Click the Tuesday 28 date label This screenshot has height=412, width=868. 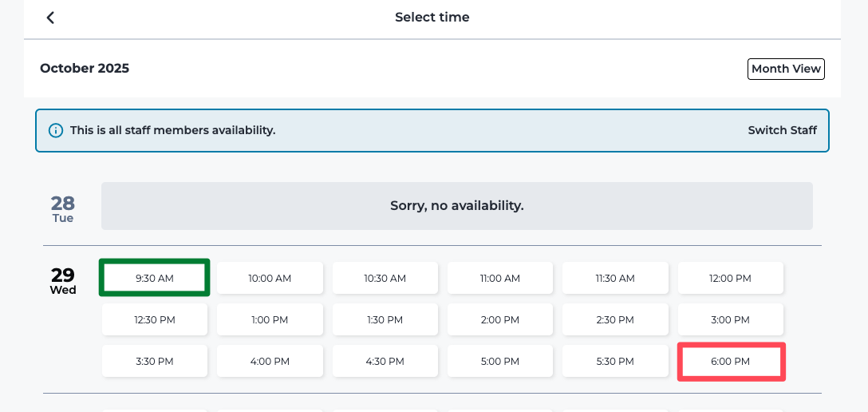63,208
